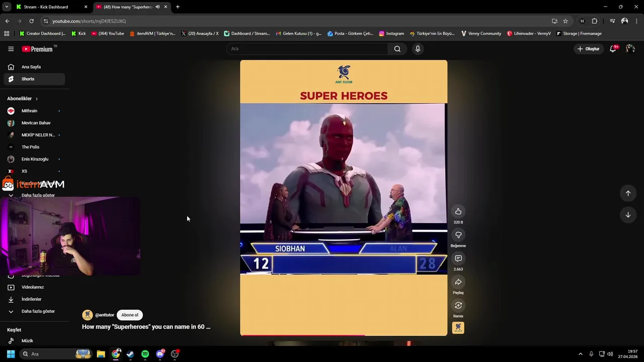Show hidden system tray icons

pos(580,354)
